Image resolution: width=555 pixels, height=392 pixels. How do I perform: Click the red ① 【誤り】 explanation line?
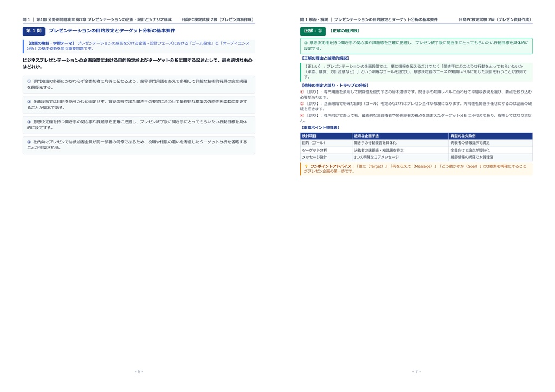(x=416, y=94)
